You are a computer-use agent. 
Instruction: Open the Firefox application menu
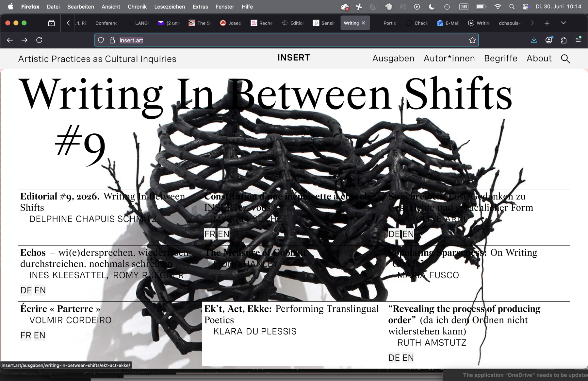[x=578, y=40]
